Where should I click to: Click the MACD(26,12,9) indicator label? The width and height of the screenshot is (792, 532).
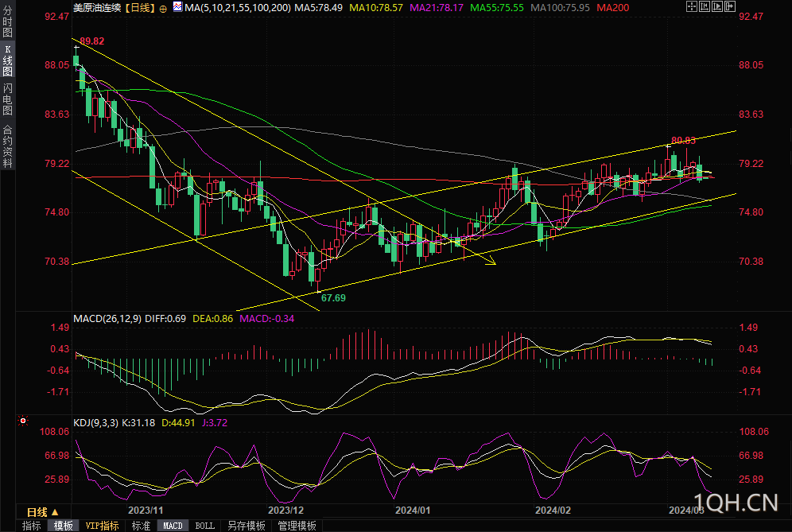[107, 319]
